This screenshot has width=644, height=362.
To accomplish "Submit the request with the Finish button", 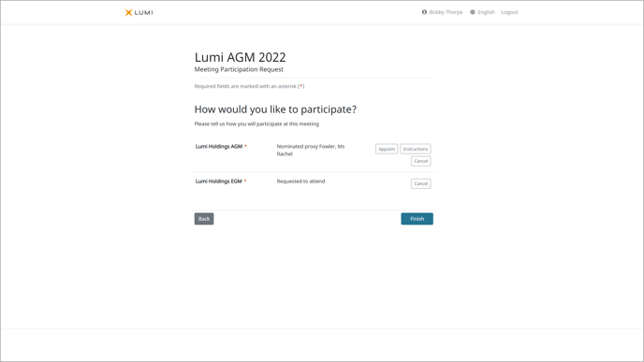I will click(417, 219).
